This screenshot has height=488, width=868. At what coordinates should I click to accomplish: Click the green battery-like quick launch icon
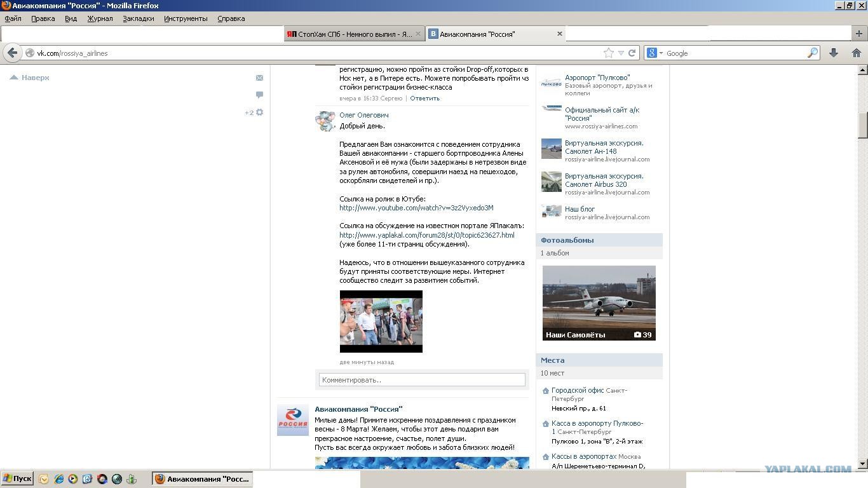click(x=132, y=479)
